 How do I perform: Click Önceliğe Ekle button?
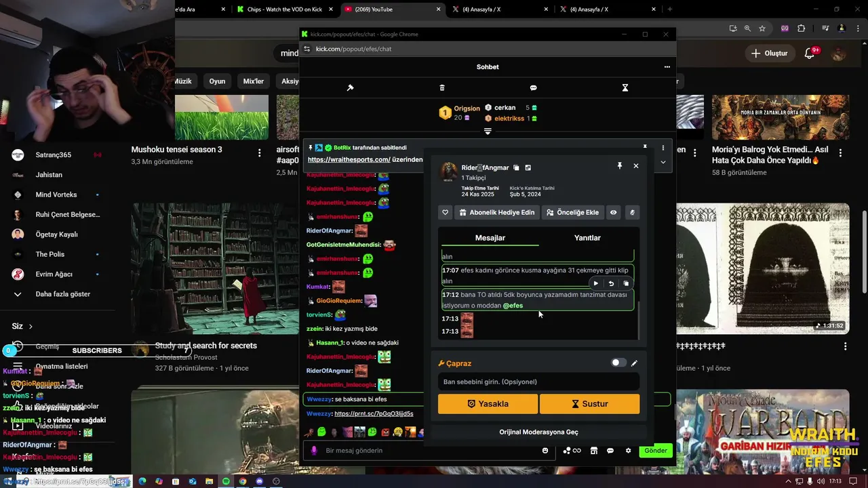(x=573, y=212)
